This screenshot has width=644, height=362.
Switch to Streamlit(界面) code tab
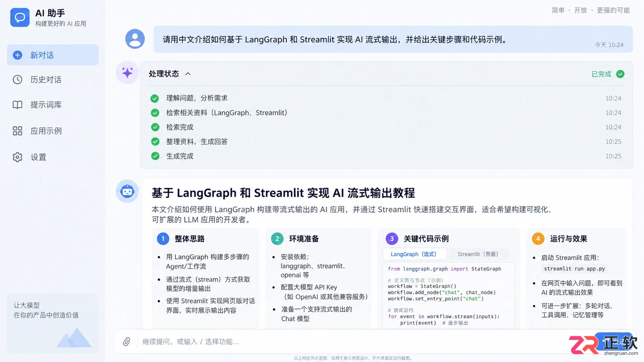pos(478,254)
